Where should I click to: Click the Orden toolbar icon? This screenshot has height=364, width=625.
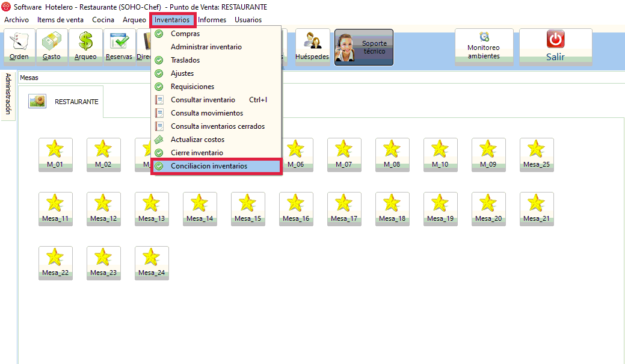click(19, 46)
